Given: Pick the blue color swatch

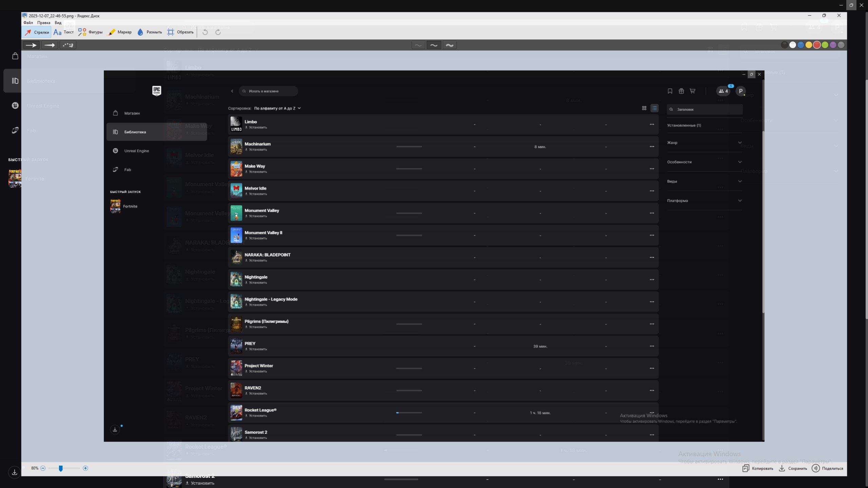Looking at the screenshot, I should pyautogui.click(x=801, y=45).
